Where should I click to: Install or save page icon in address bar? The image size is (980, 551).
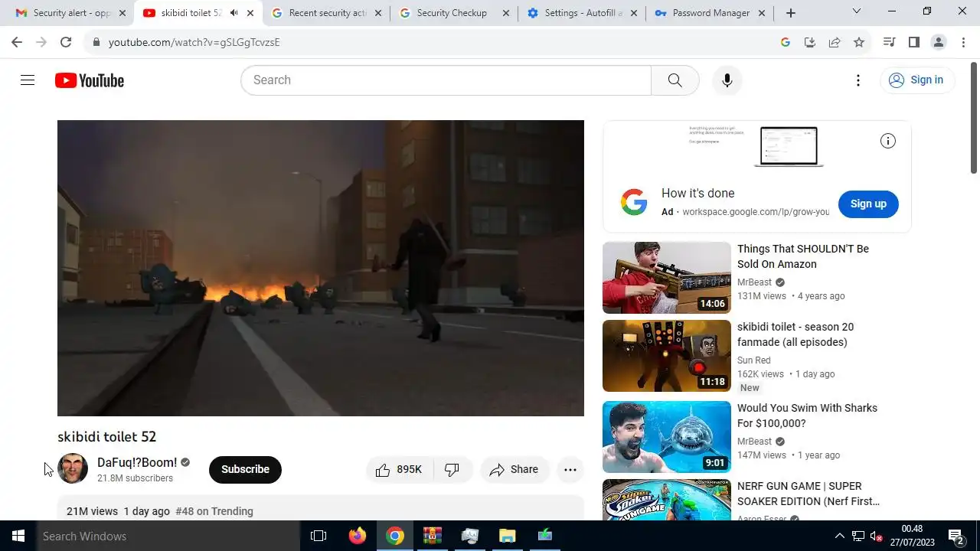click(x=810, y=42)
